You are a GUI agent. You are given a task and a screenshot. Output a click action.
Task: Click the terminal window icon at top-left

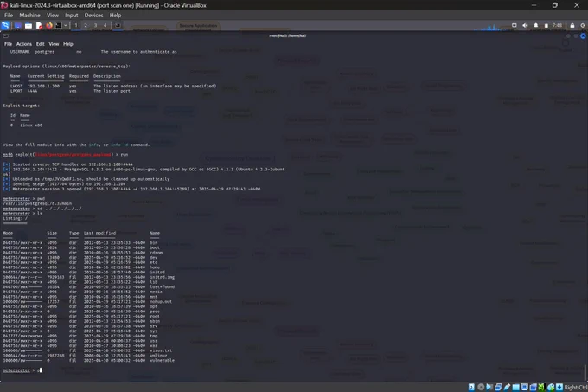(x=5, y=36)
